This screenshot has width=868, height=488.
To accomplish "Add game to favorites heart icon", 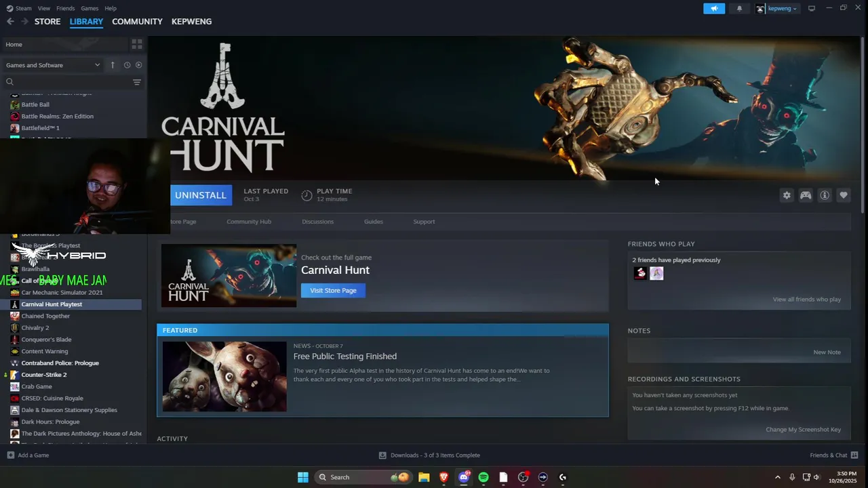I will click(x=844, y=195).
